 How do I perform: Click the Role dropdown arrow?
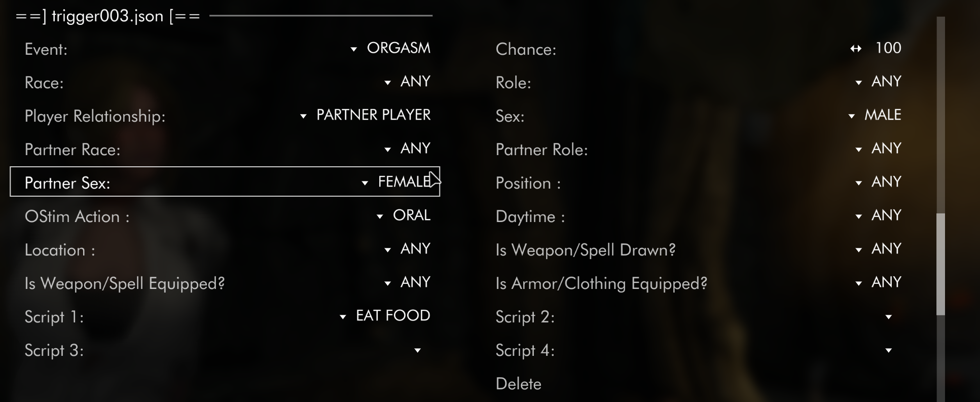click(858, 83)
